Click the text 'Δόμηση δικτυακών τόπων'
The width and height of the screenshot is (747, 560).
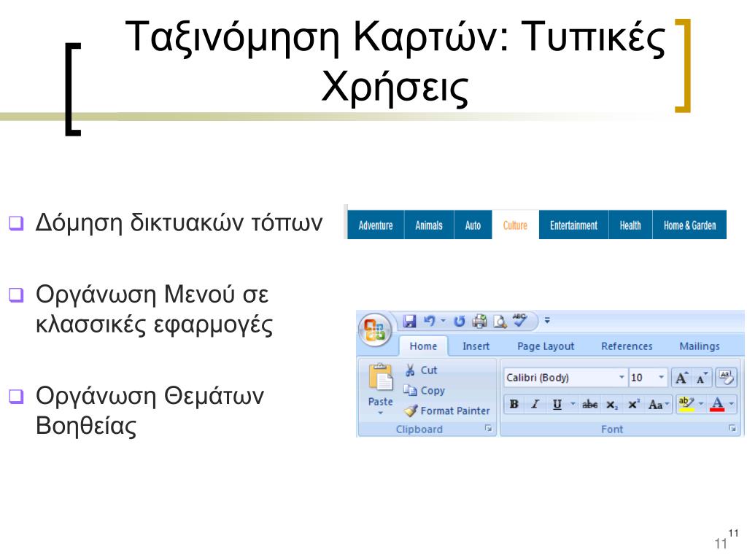click(x=179, y=222)
